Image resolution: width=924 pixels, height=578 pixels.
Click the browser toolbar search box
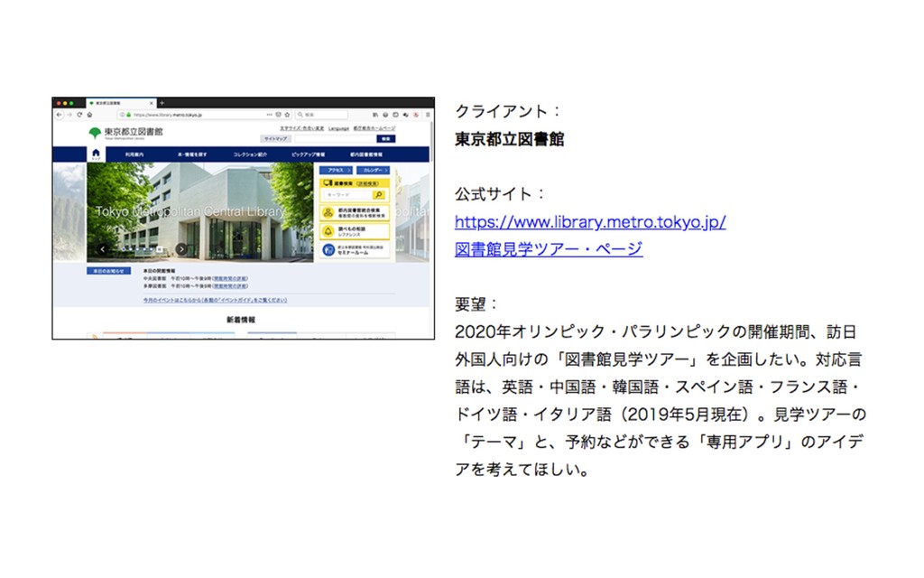point(322,115)
